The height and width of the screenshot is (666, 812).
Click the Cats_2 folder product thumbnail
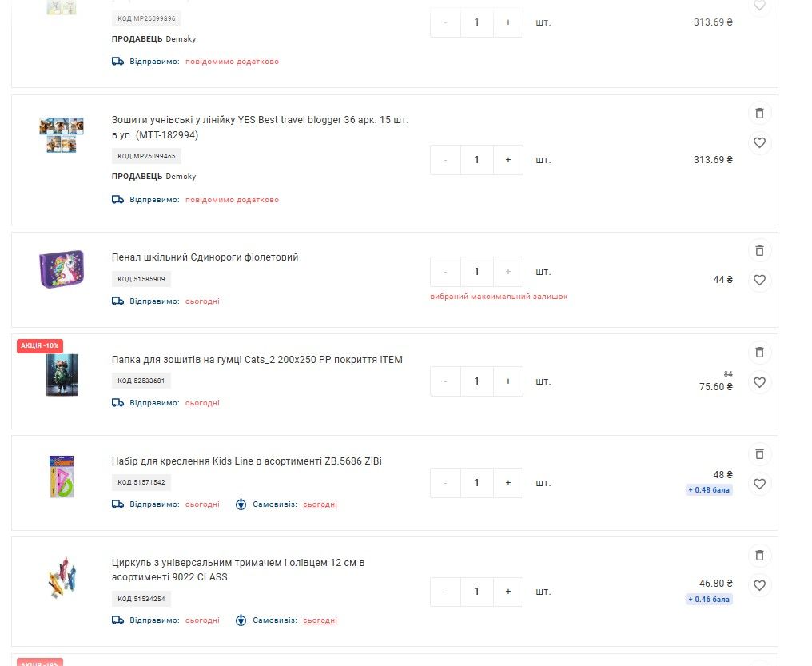(x=62, y=375)
